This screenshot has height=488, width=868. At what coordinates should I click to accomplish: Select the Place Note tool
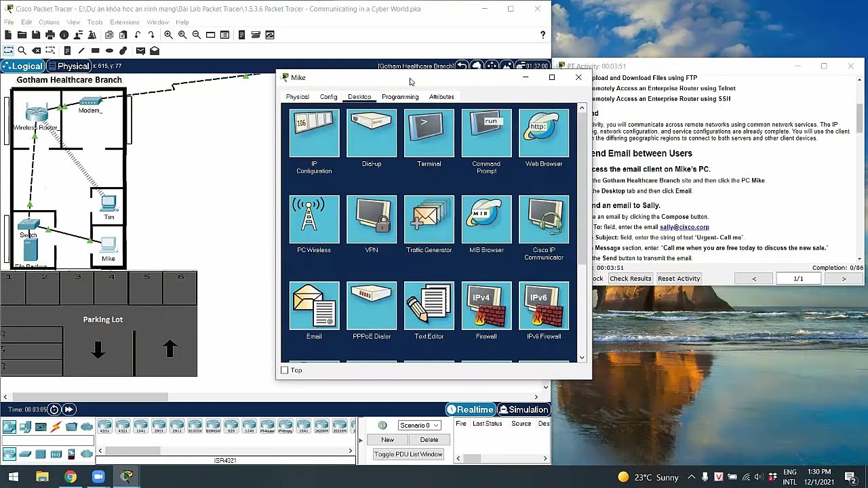point(67,50)
